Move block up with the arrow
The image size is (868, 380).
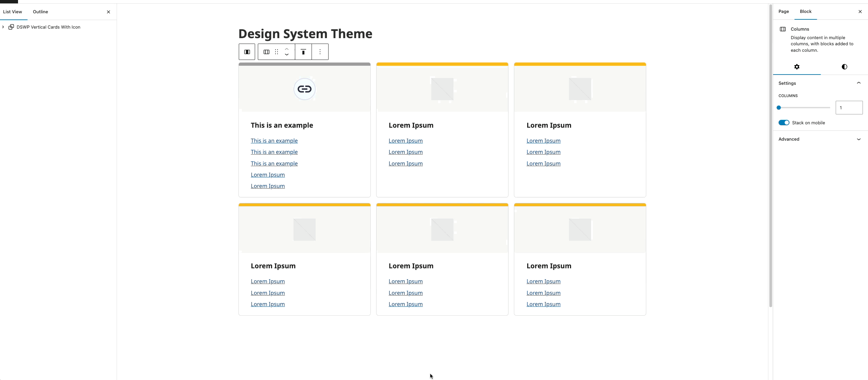click(287, 49)
